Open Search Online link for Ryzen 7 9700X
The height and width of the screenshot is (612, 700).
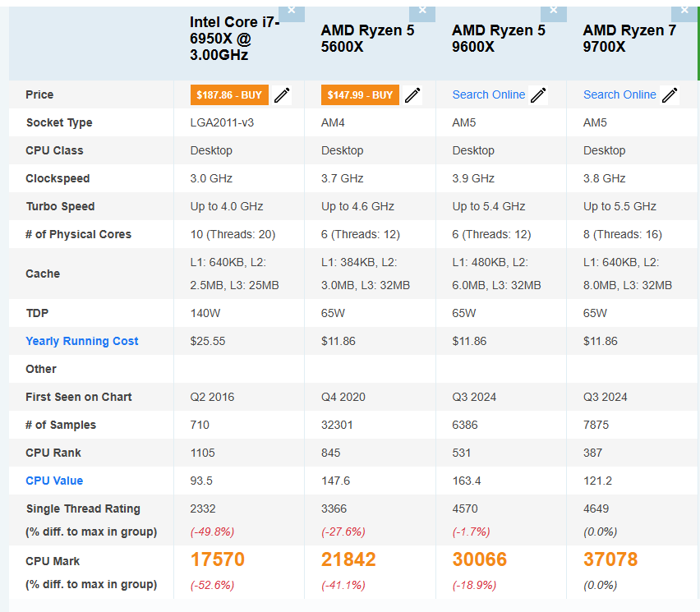[619, 94]
